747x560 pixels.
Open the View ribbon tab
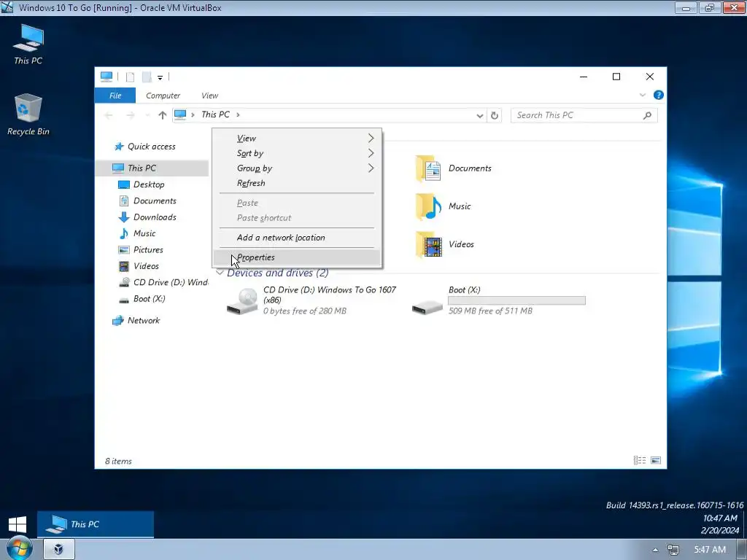(x=209, y=96)
